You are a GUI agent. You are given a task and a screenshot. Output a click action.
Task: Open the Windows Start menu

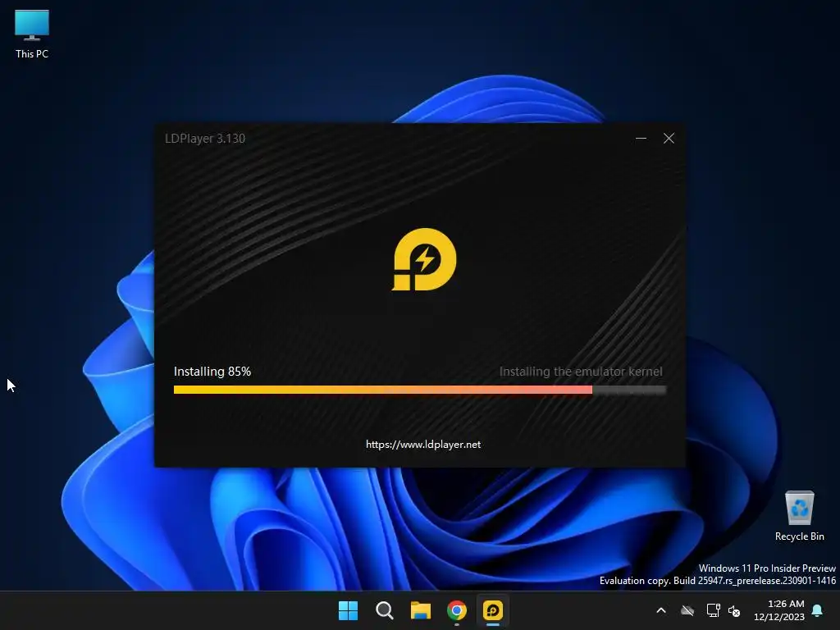pos(348,610)
